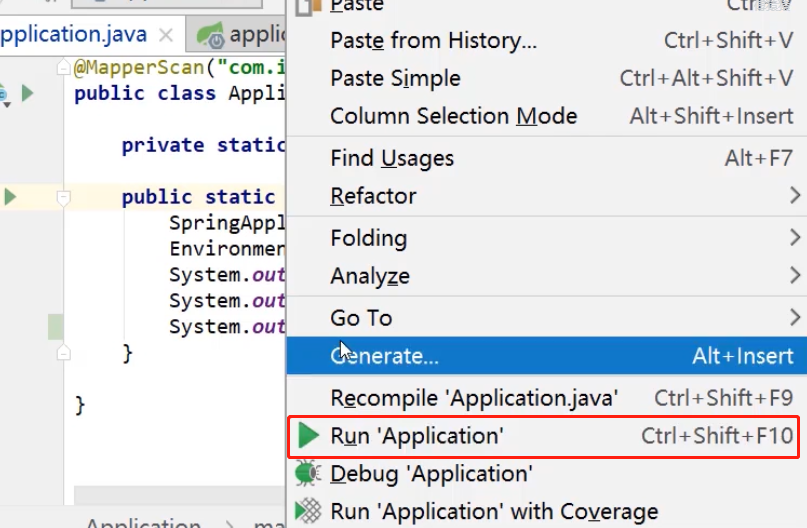The width and height of the screenshot is (807, 528).
Task: Click the green run arrow beside public class
Action: tap(27, 93)
